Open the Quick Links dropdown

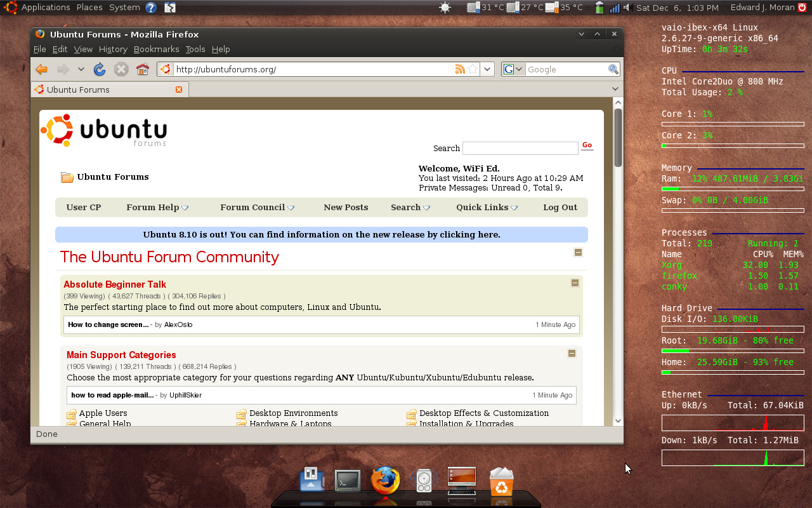pyautogui.click(x=514, y=208)
